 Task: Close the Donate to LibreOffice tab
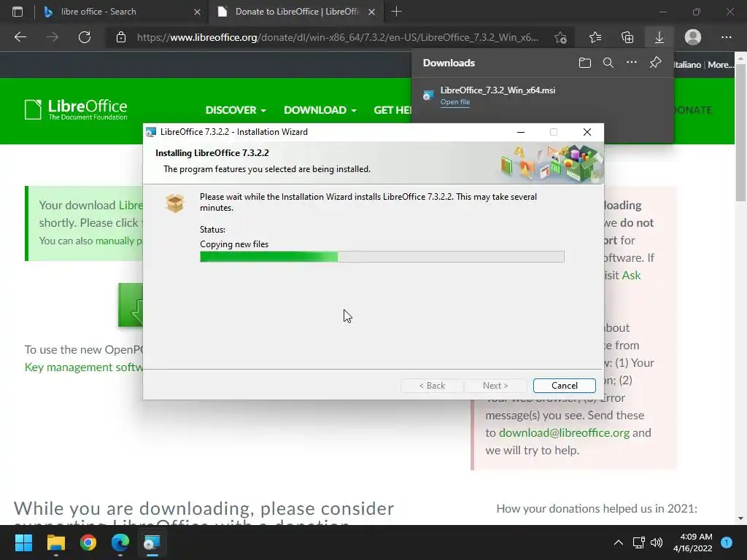tap(371, 12)
